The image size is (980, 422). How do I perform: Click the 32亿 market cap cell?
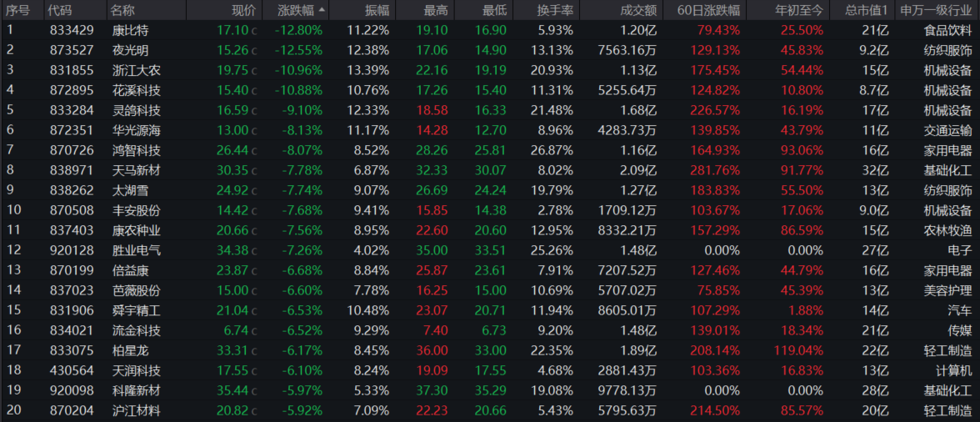pyautogui.click(x=877, y=170)
